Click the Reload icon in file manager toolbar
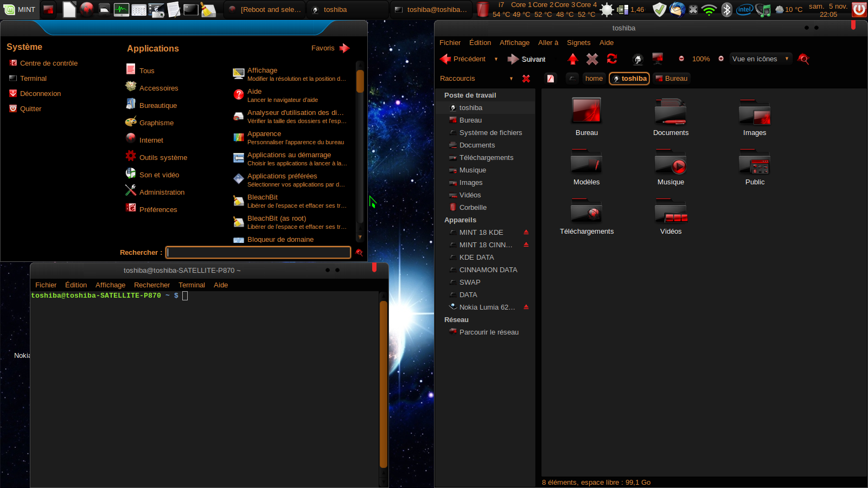Image resolution: width=868 pixels, height=488 pixels. pos(612,59)
